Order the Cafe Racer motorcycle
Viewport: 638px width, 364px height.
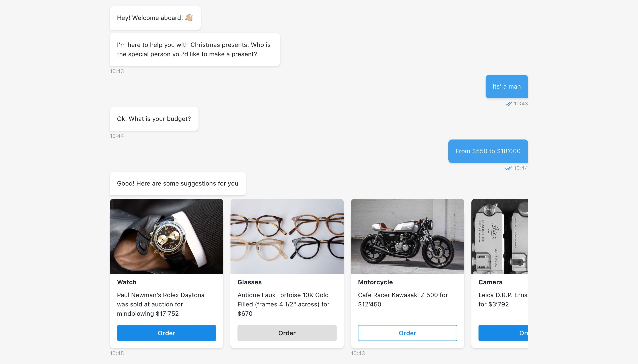tap(407, 333)
